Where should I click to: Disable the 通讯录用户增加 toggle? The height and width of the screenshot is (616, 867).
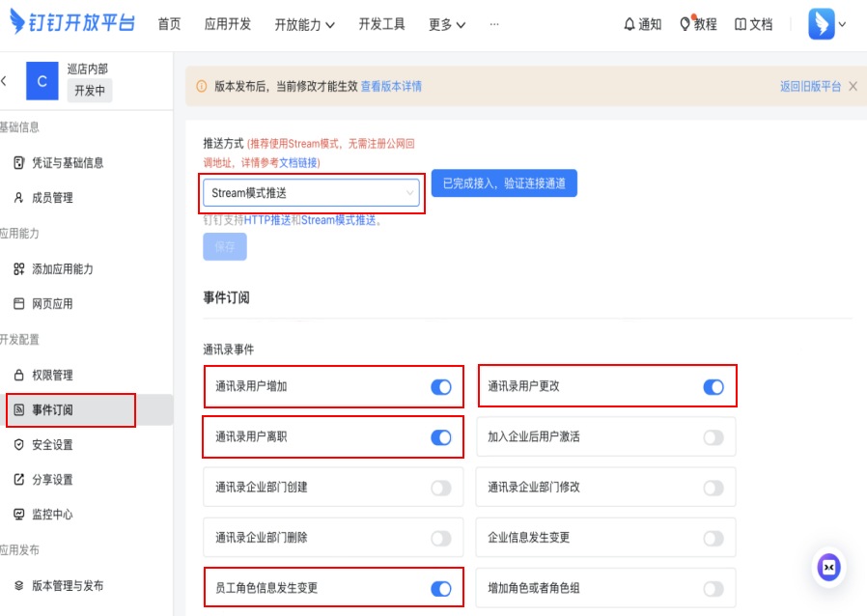pyautogui.click(x=440, y=387)
